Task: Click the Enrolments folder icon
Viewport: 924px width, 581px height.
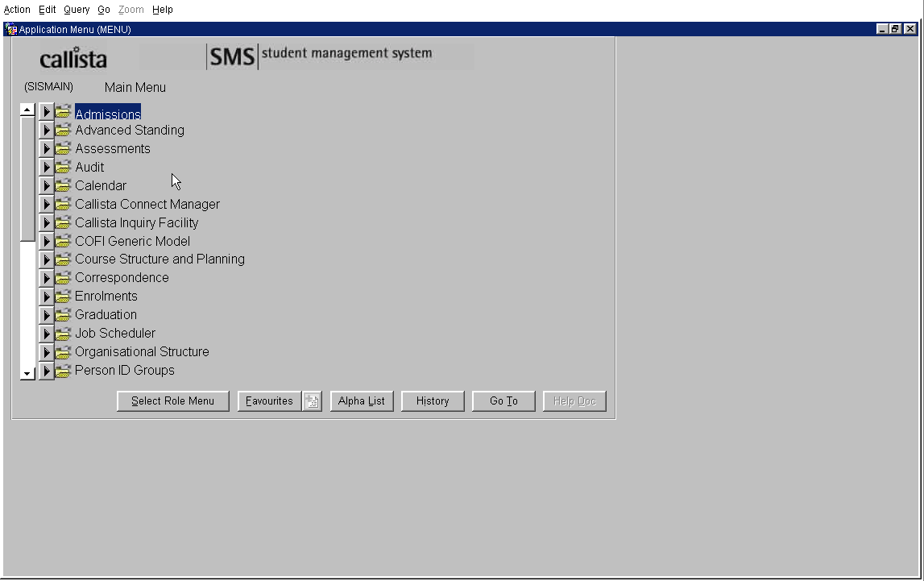Action: (63, 297)
